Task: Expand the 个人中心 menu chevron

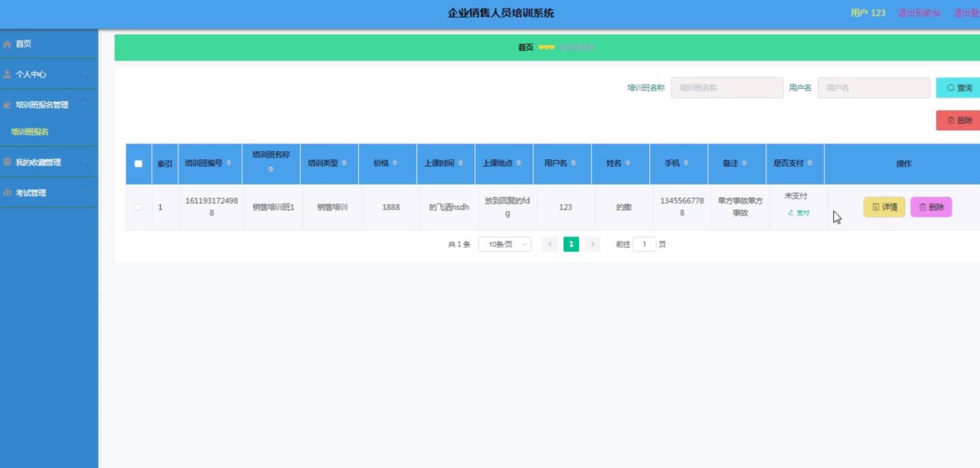Action: point(84,74)
